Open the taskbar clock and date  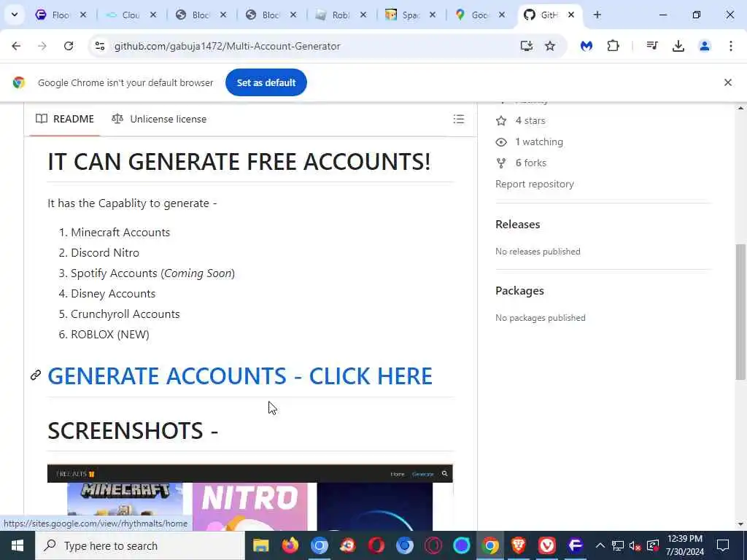tap(684, 545)
